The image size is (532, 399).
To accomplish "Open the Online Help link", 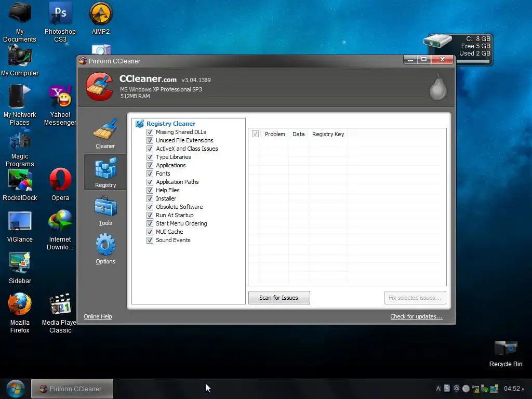I will click(98, 316).
